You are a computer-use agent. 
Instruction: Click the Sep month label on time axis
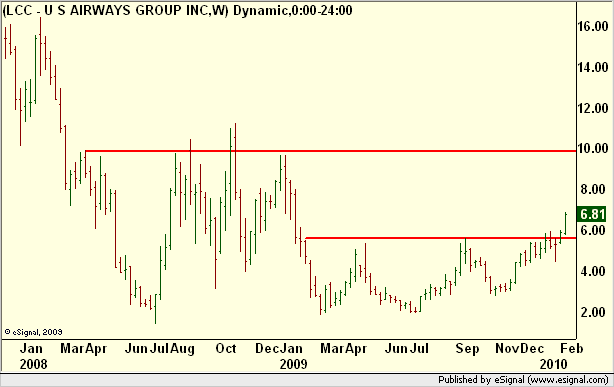pos(467,348)
